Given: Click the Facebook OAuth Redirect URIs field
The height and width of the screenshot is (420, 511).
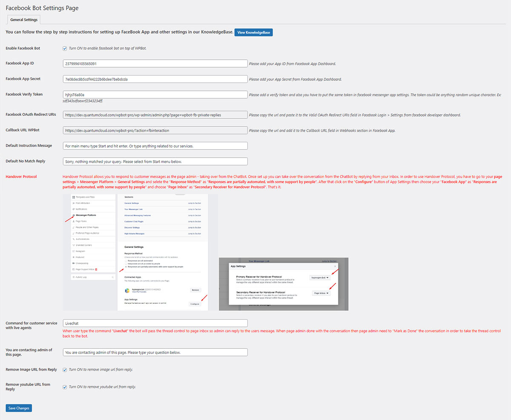Looking at the screenshot, I should pos(155,115).
